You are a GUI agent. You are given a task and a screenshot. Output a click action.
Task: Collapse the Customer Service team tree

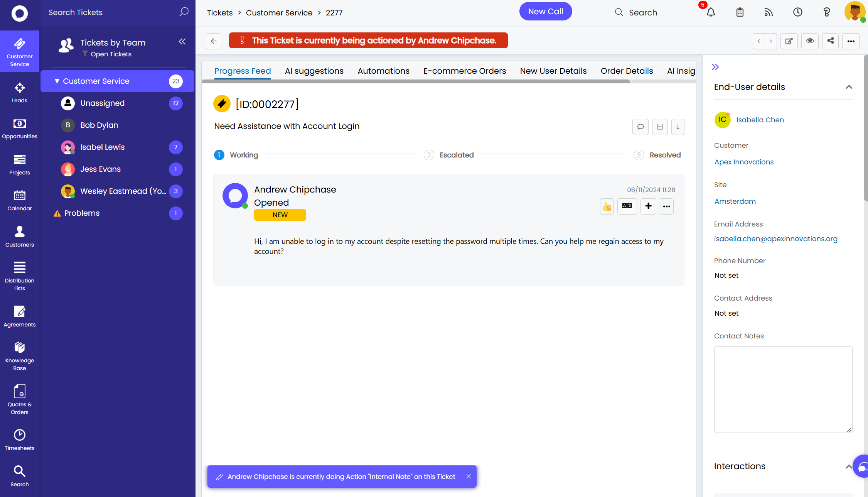[x=57, y=81]
